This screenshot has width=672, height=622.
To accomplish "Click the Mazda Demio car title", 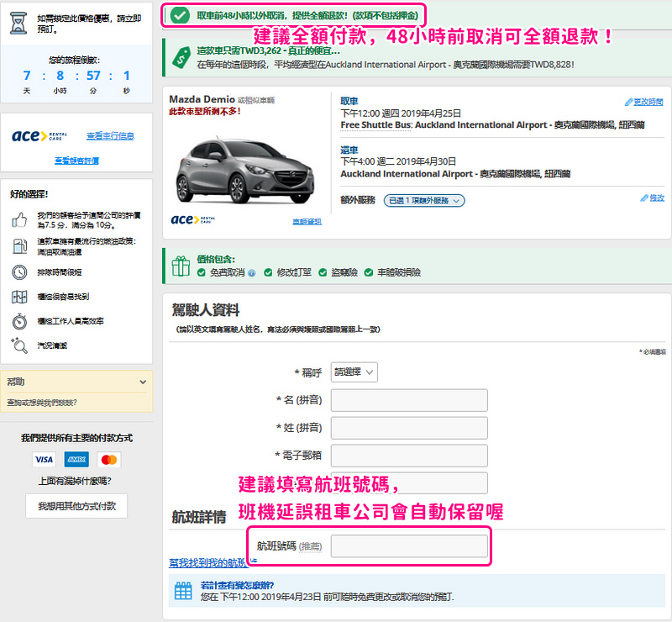I will (202, 99).
